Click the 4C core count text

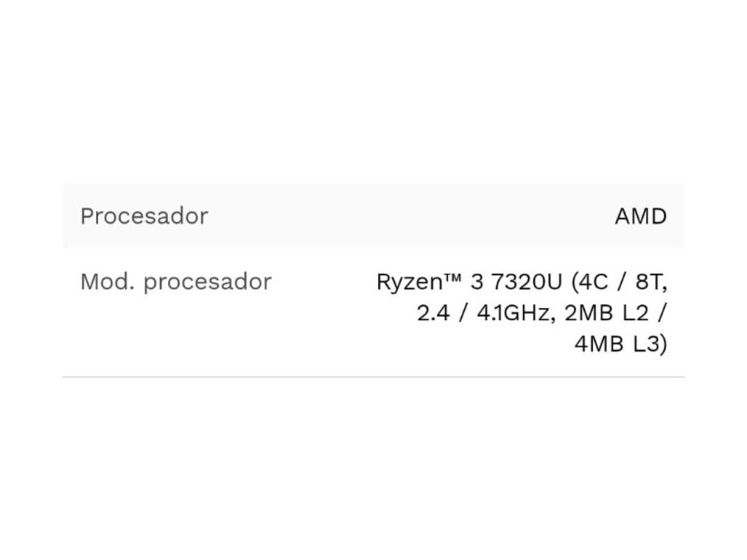pyautogui.click(x=592, y=282)
